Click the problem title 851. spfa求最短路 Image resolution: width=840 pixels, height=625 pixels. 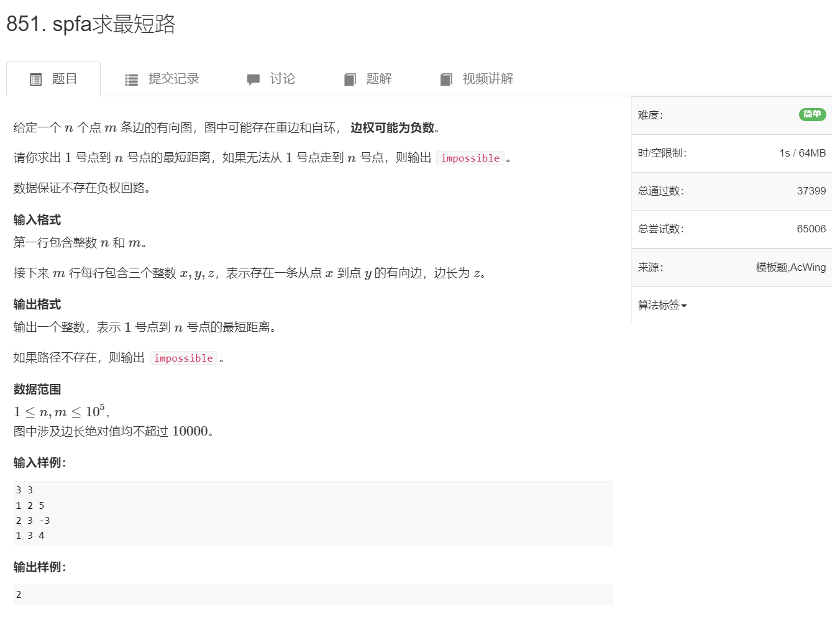click(x=91, y=24)
